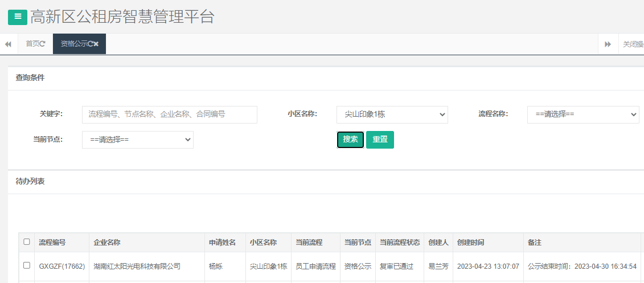Click the tab scroll-left double arrow
Screen dimensions: 644x283
(8, 44)
